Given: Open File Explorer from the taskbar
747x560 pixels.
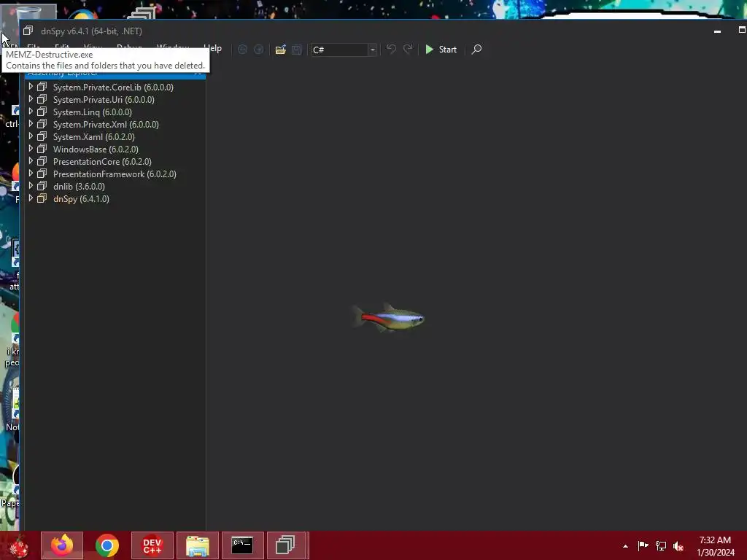Looking at the screenshot, I should click(197, 545).
